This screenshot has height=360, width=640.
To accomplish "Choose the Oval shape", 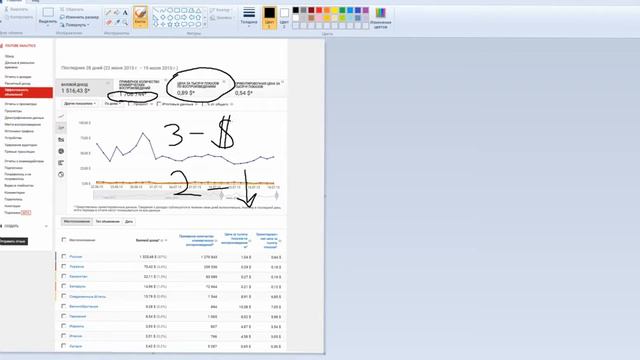I will 170,10.
